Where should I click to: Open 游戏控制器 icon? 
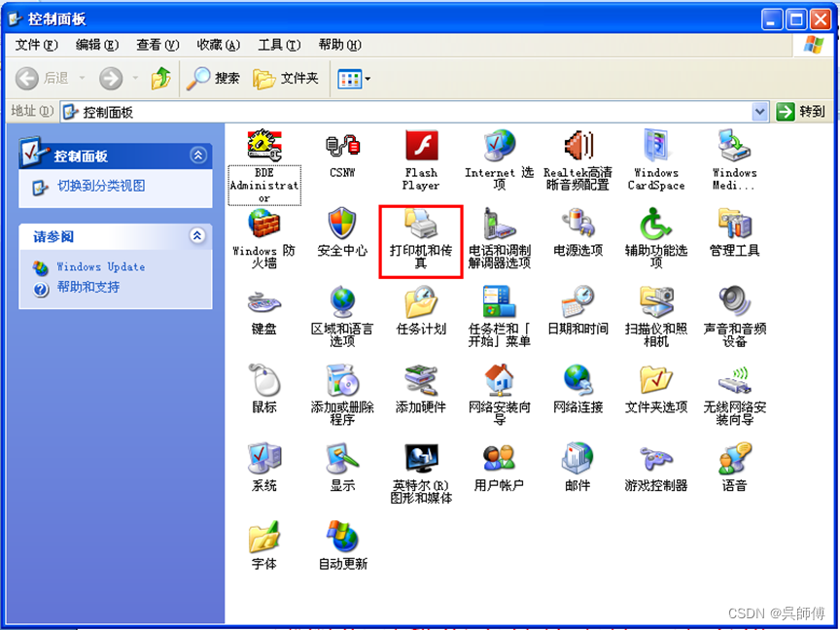point(656,459)
